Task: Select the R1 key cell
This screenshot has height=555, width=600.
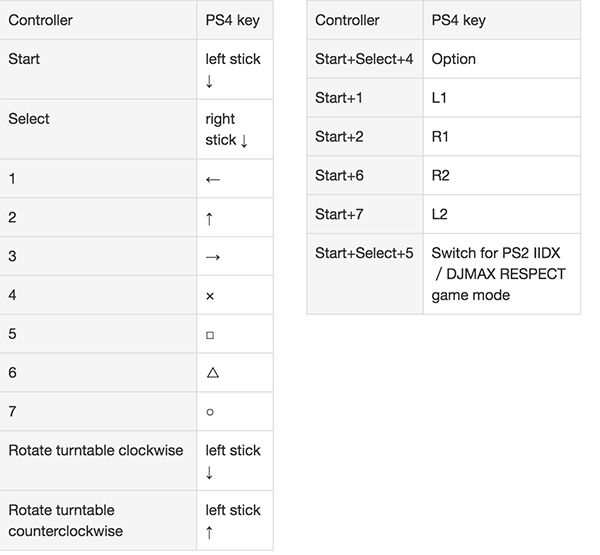Action: (502, 137)
